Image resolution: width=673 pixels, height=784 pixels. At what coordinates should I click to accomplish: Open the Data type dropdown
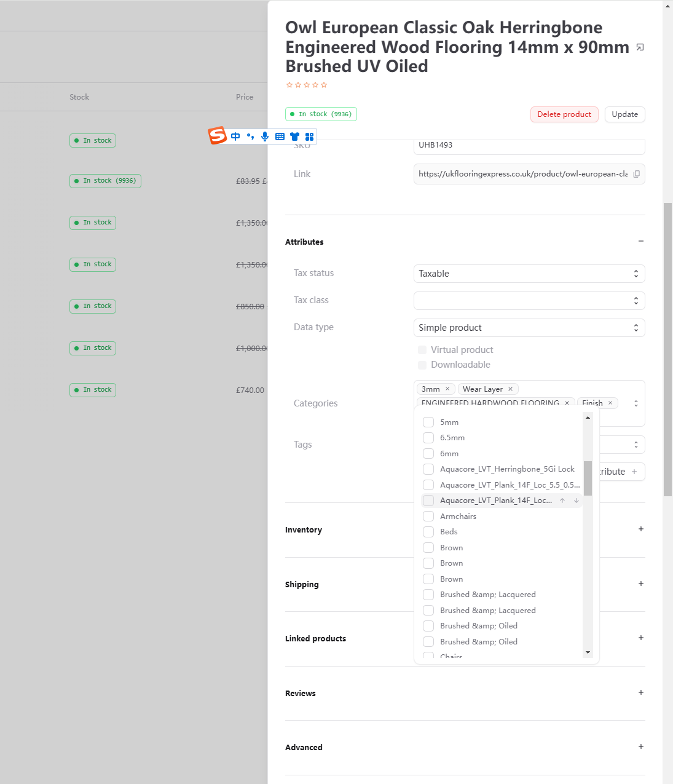(x=529, y=328)
